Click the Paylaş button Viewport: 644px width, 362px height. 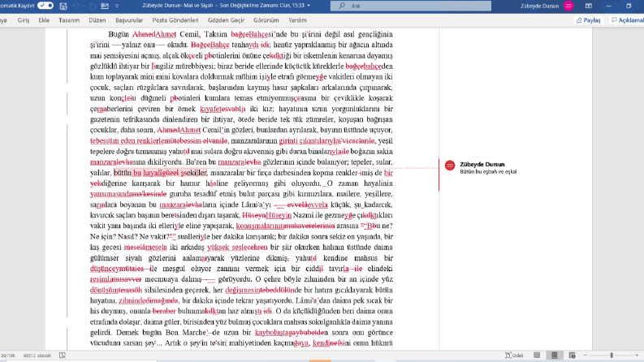(589, 20)
